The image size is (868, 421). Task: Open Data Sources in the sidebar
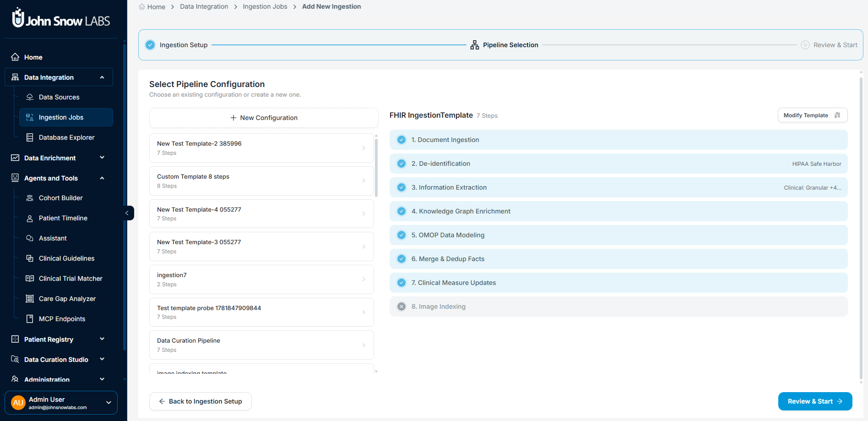(59, 97)
